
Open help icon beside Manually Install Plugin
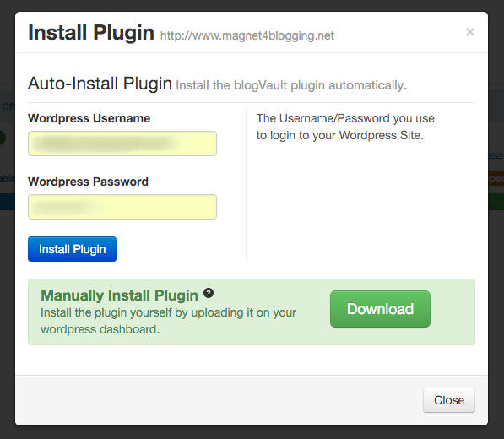[x=209, y=293]
